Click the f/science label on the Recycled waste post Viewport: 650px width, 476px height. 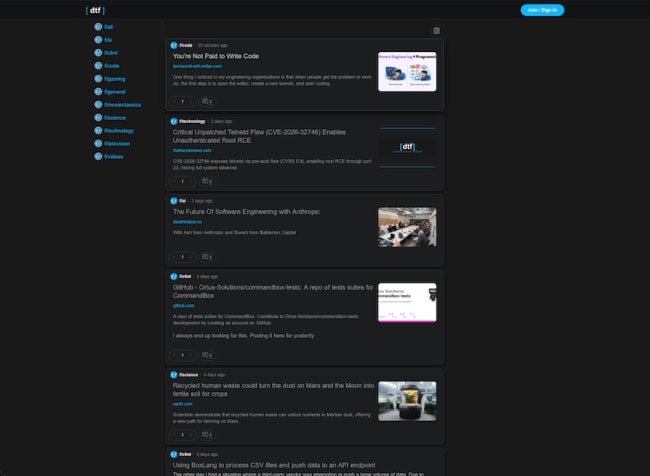coord(189,375)
